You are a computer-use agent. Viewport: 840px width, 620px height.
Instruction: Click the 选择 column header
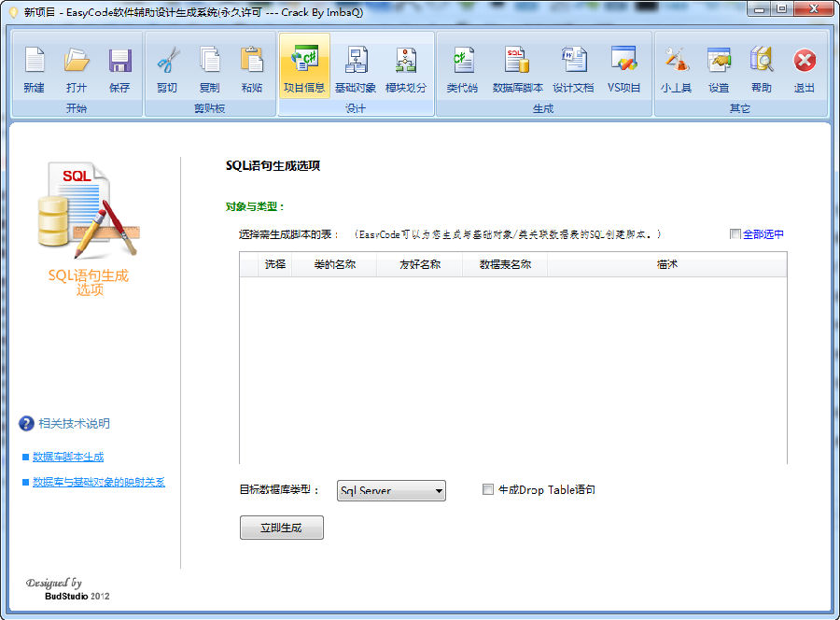point(274,264)
